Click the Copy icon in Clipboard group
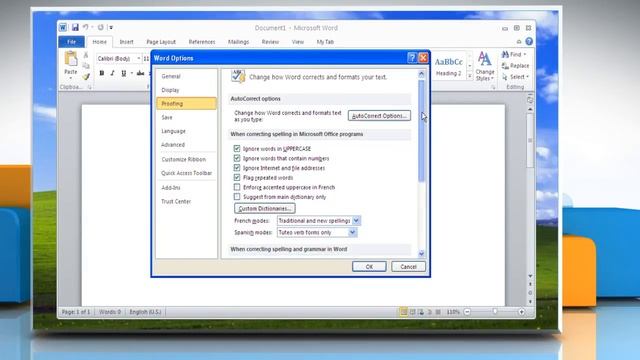 pos(86,65)
